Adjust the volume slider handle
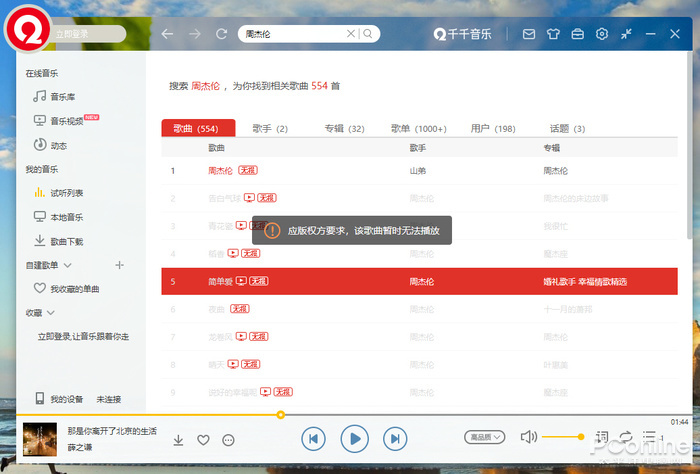700x474 pixels. pyautogui.click(x=581, y=437)
